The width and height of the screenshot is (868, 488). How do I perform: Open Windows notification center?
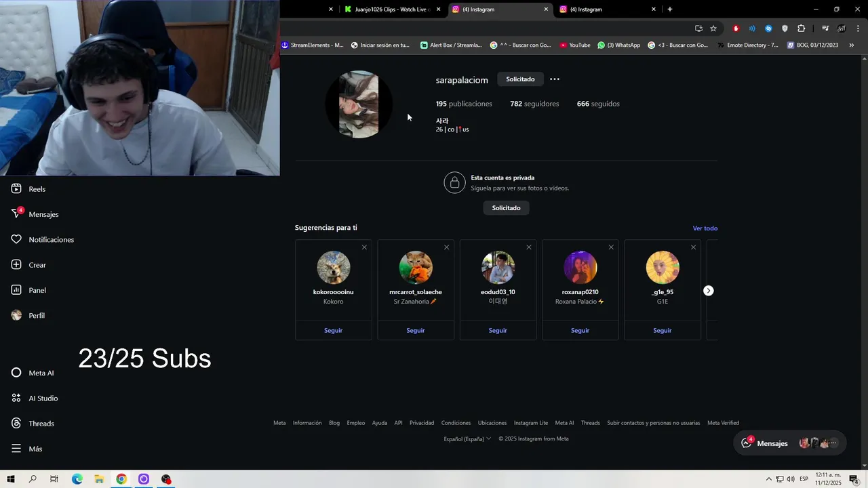tap(854, 479)
